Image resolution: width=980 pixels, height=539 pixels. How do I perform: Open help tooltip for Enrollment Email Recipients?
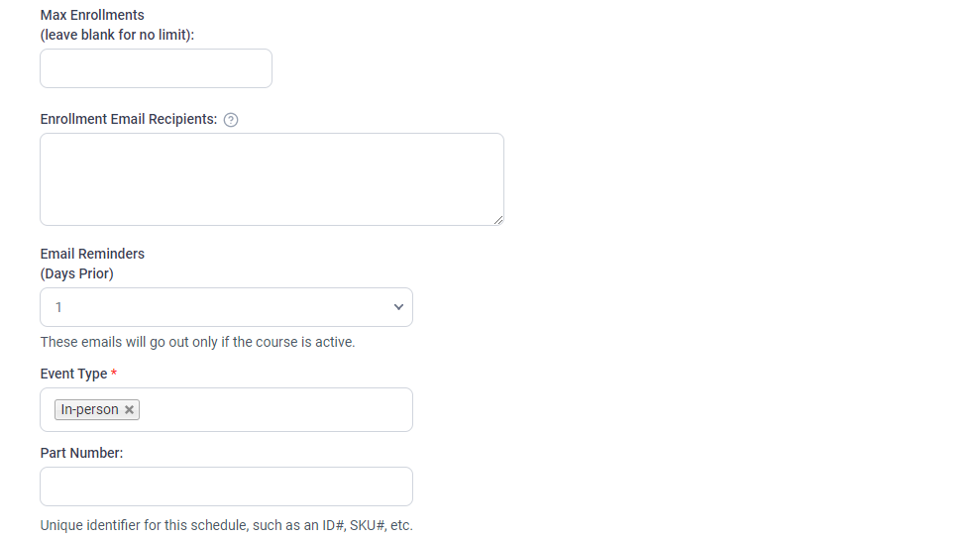click(x=231, y=120)
